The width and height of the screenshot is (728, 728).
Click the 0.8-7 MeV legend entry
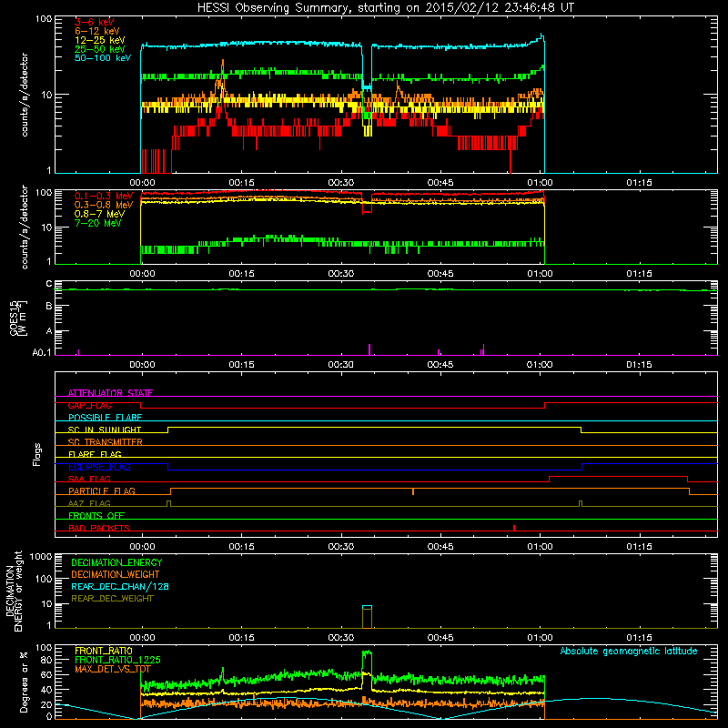99,214
